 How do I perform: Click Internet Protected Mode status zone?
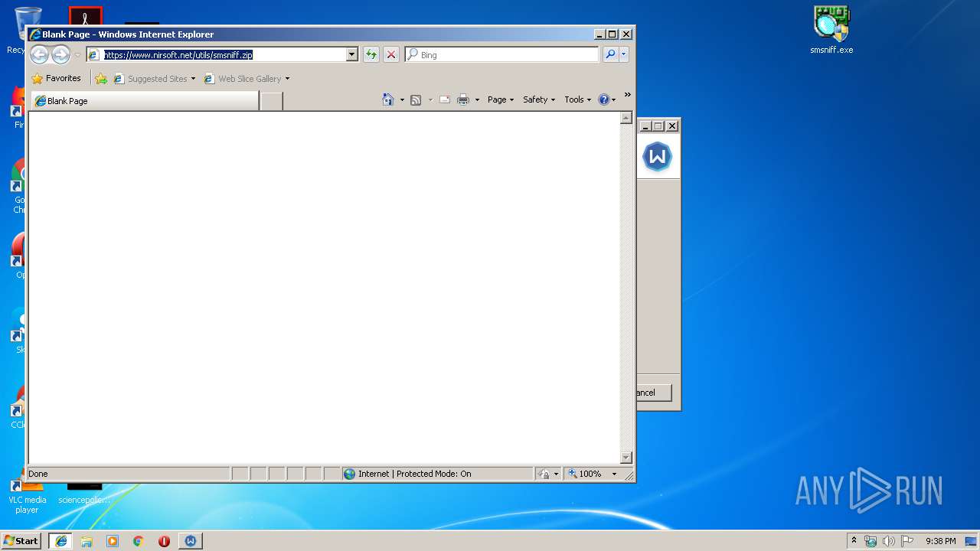437,474
